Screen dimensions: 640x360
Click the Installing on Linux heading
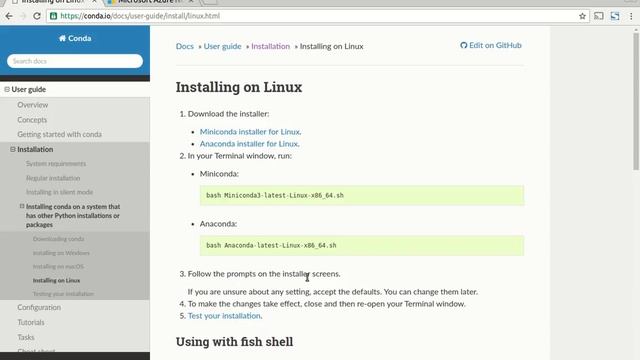pos(239,87)
